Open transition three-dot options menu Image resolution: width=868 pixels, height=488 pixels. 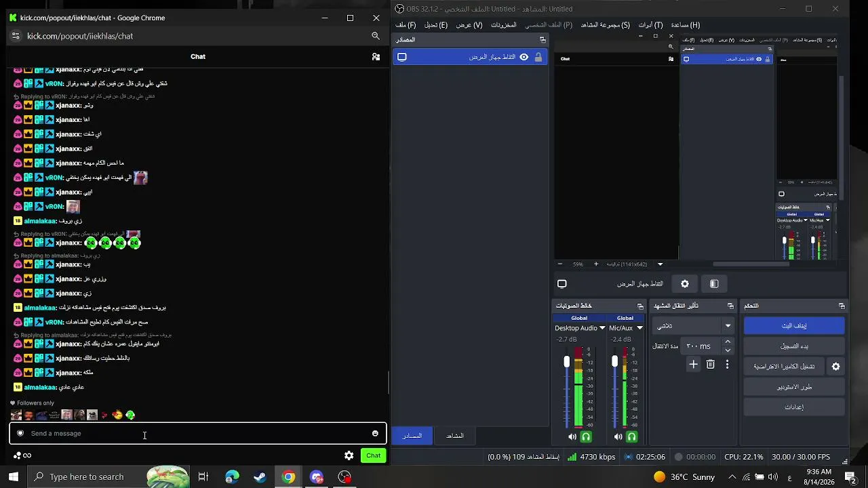coord(727,365)
